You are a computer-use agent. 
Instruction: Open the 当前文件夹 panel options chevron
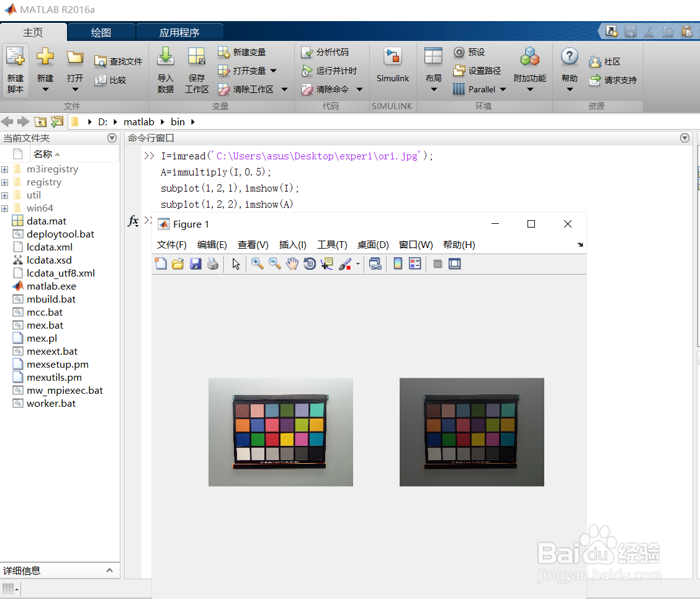[x=112, y=138]
